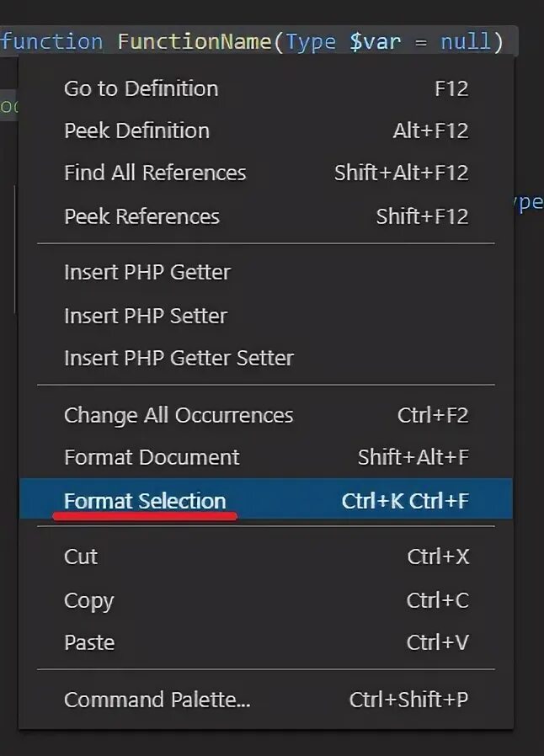Choose Insert PHP Getter Setter
Viewport: 544px width, 756px height.
click(x=179, y=358)
